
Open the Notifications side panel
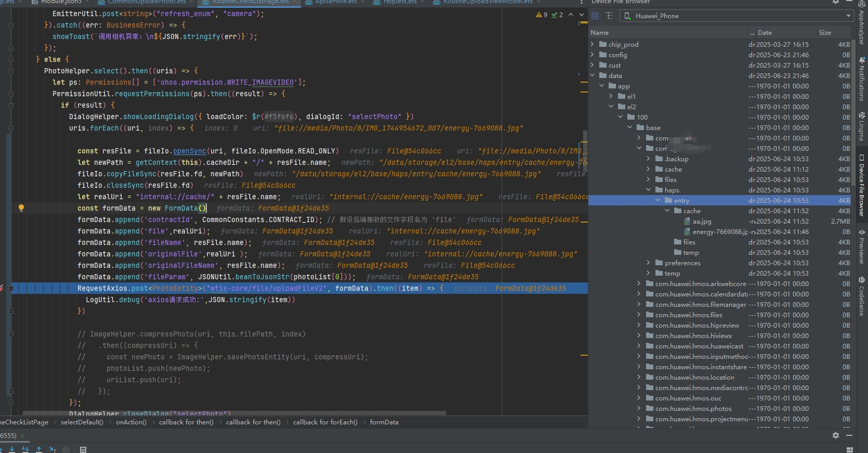(861, 79)
